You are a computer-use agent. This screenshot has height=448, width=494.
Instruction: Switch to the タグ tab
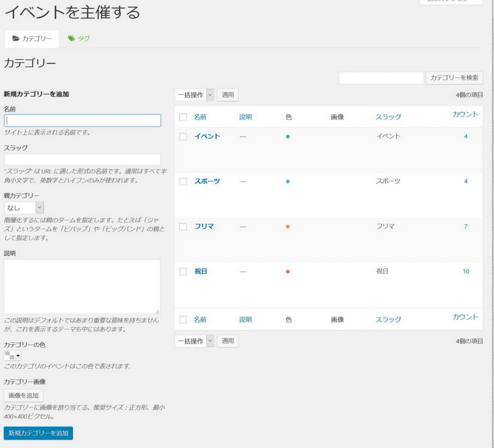click(79, 39)
